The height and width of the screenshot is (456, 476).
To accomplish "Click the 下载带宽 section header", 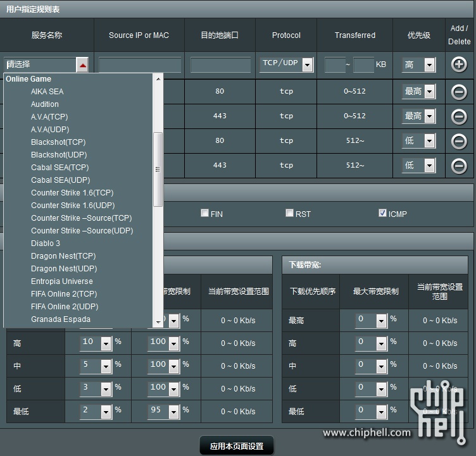I will point(375,265).
